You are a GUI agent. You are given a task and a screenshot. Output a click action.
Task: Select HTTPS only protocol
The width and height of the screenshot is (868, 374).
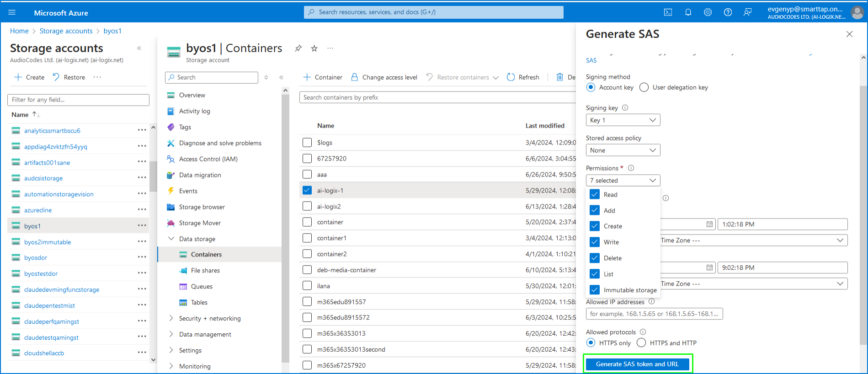click(591, 342)
